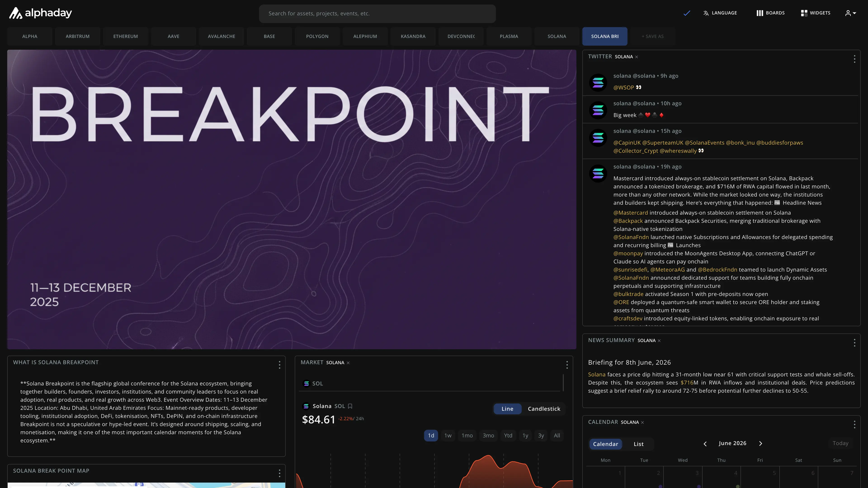
Task: Click Solana avatar on 9h ago tweet
Action: [598, 82]
